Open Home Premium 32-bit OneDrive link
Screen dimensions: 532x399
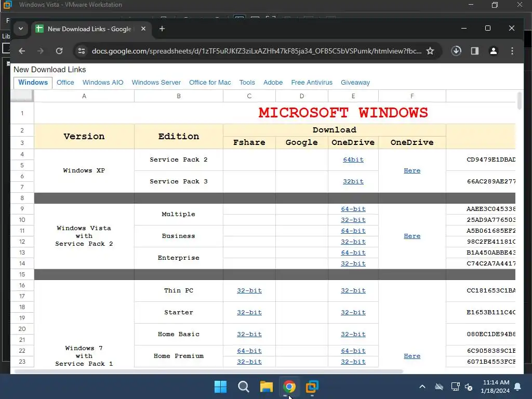coord(353,362)
